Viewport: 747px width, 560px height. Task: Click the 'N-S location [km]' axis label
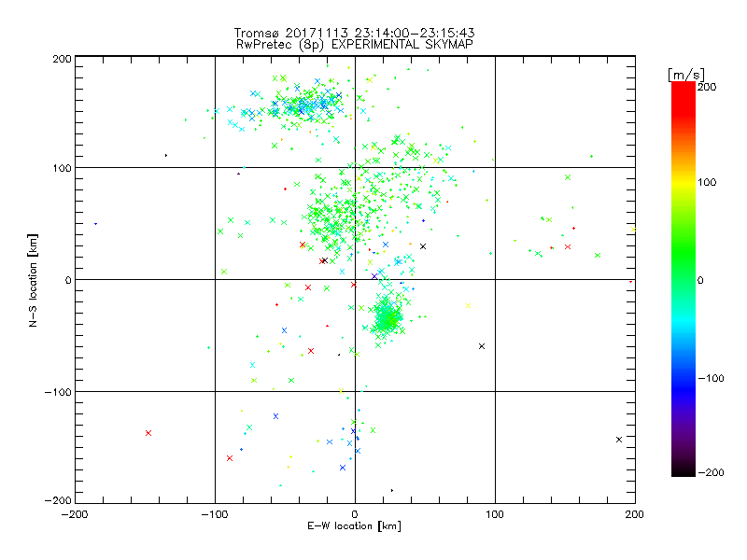(x=33, y=280)
